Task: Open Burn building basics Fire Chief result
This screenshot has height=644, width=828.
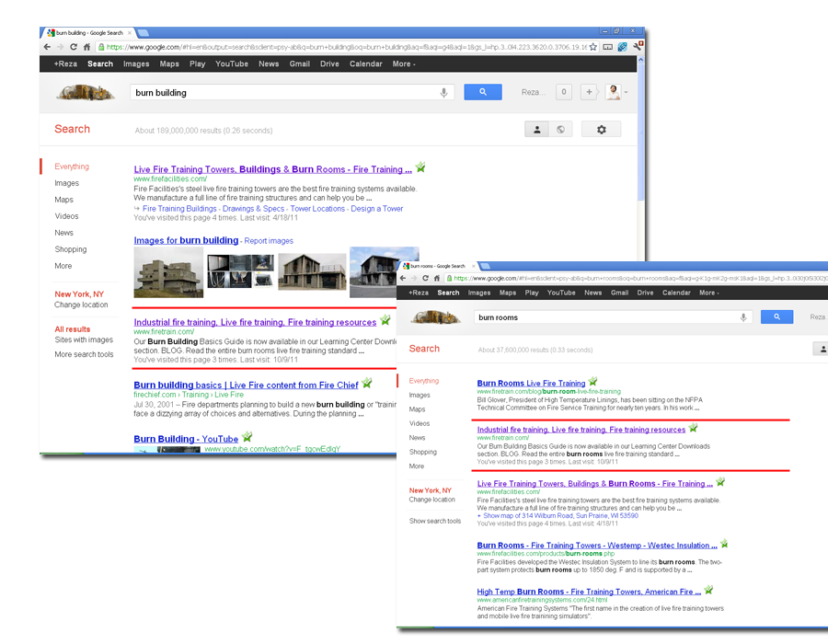Action: [246, 385]
